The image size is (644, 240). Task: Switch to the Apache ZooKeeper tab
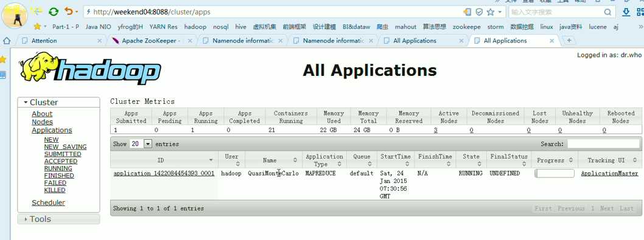click(x=151, y=41)
